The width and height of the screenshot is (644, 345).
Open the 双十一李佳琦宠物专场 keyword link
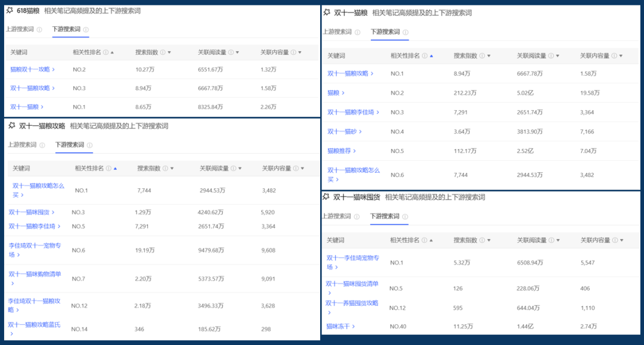coord(352,262)
